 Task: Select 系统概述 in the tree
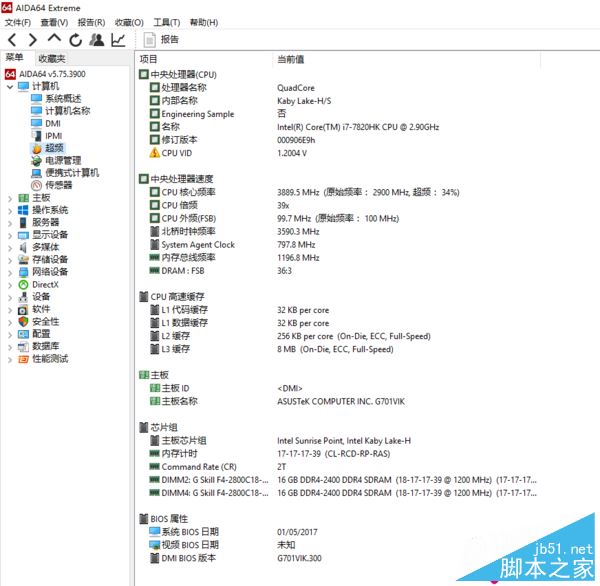click(x=56, y=99)
